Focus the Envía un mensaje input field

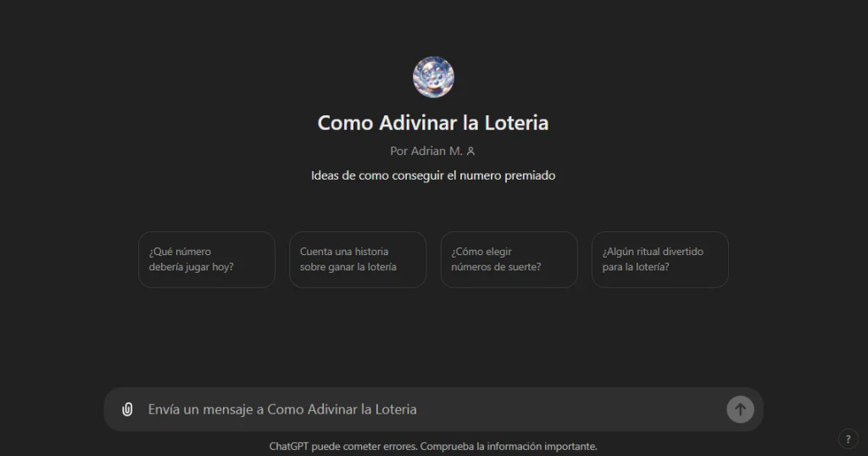coord(433,409)
